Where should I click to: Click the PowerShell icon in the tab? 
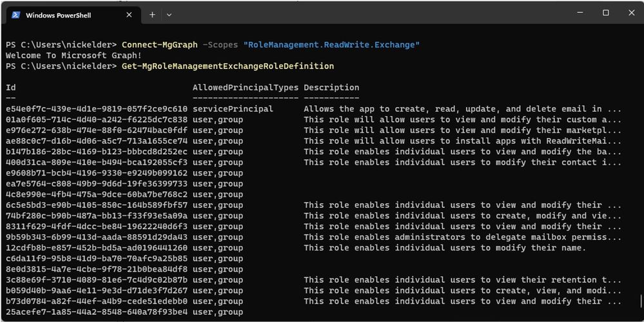15,15
